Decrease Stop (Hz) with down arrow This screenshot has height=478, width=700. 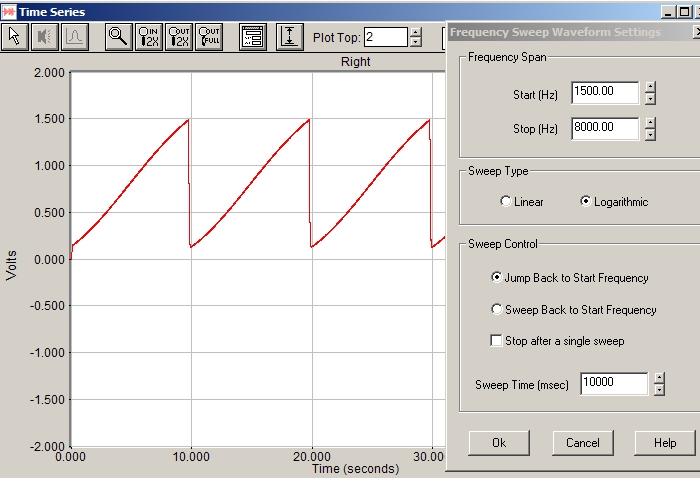[x=650, y=134]
